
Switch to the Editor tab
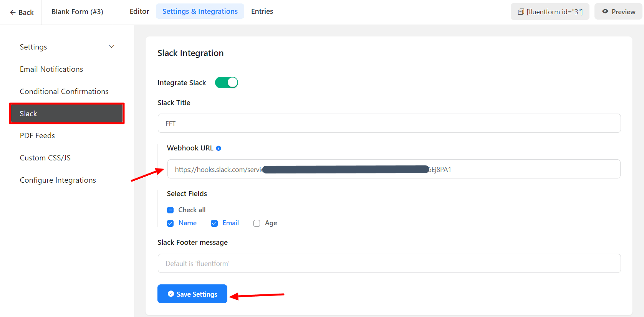(139, 12)
